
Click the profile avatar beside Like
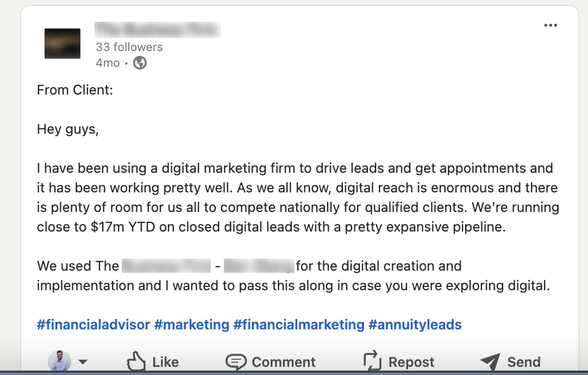click(60, 361)
